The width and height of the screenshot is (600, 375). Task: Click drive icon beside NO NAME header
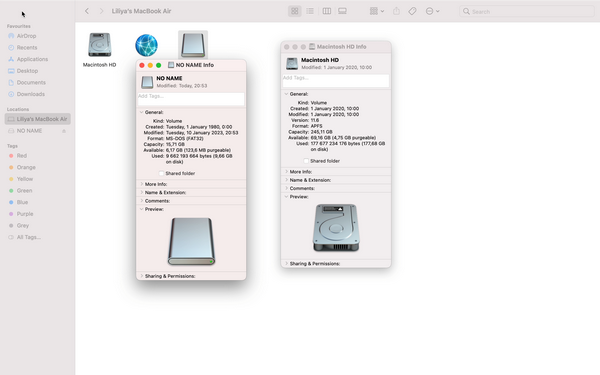tap(147, 82)
